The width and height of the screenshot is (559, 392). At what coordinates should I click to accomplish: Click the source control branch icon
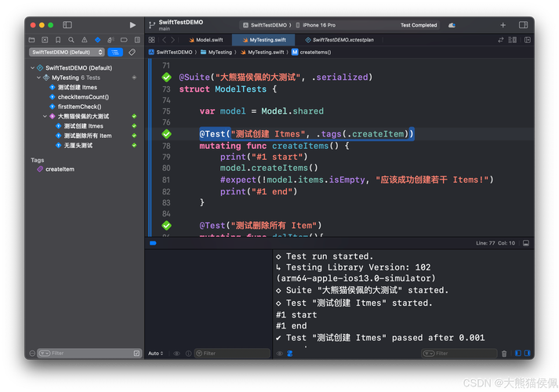152,25
